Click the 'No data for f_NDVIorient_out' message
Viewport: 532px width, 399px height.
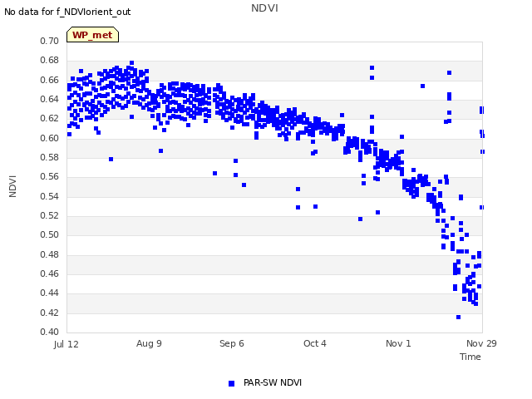pos(67,12)
